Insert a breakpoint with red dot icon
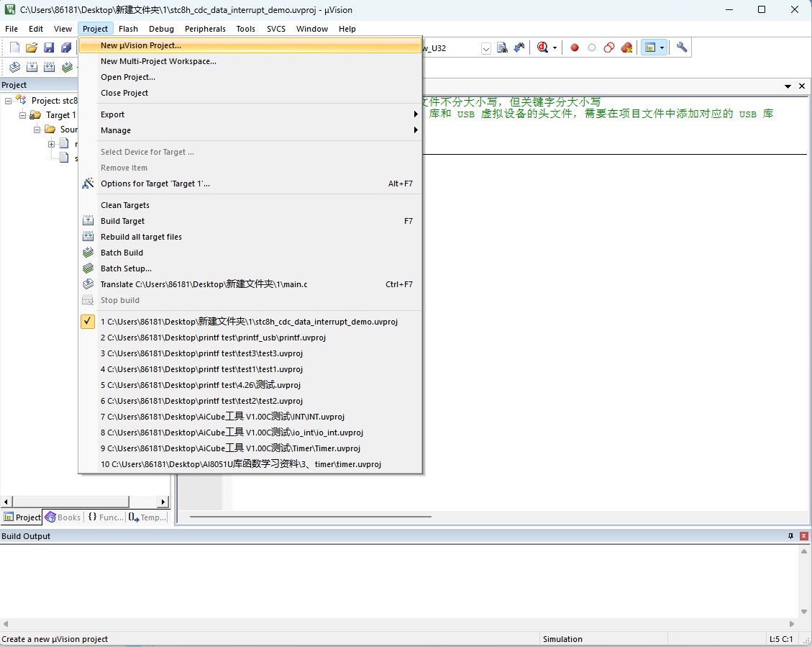Image resolution: width=812 pixels, height=647 pixels. pyautogui.click(x=575, y=47)
